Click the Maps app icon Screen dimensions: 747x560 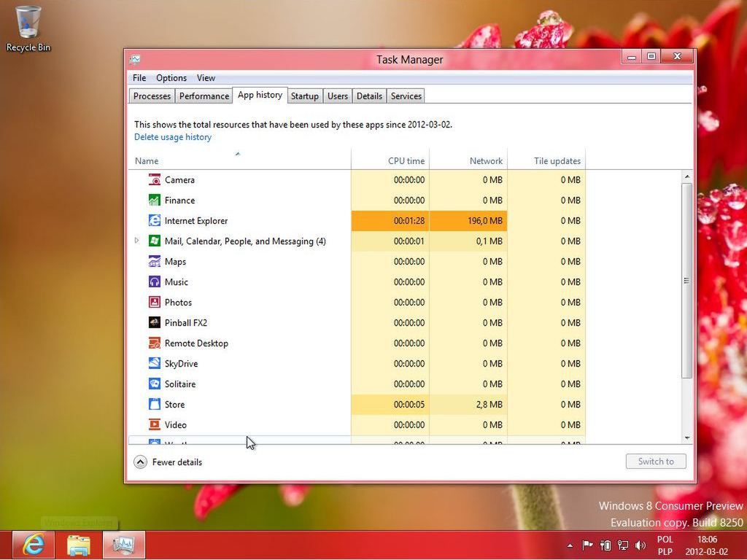coord(155,262)
